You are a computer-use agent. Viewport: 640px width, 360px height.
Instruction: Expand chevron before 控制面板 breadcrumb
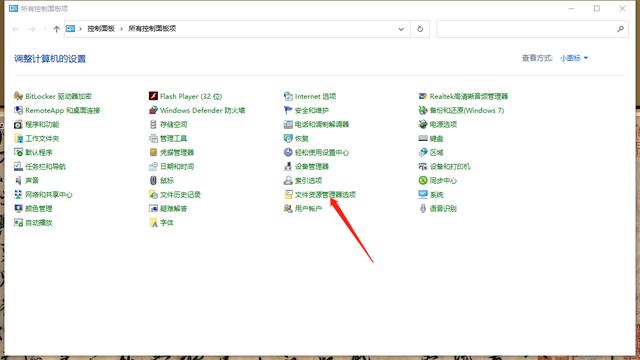tap(80, 29)
